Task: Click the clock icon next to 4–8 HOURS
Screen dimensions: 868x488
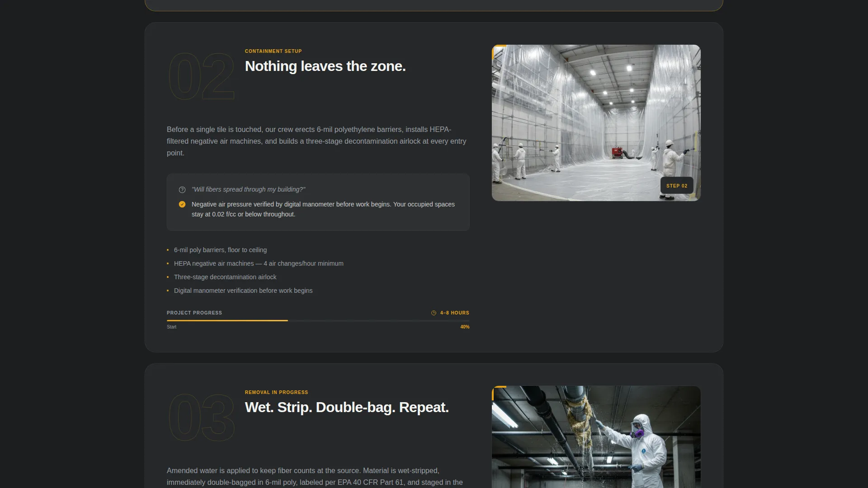Action: [x=434, y=313]
